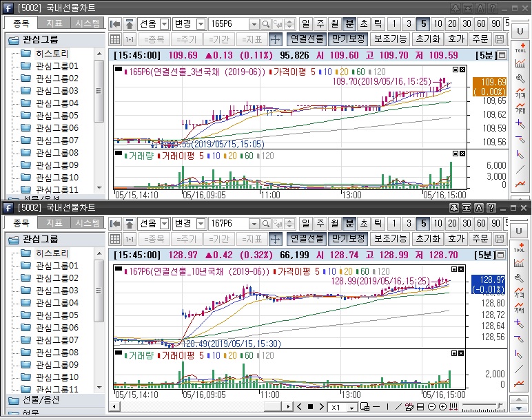Click the zoom-in plus icon in bottom toolbar
This screenshot has width=532, height=420.
coord(442,407)
